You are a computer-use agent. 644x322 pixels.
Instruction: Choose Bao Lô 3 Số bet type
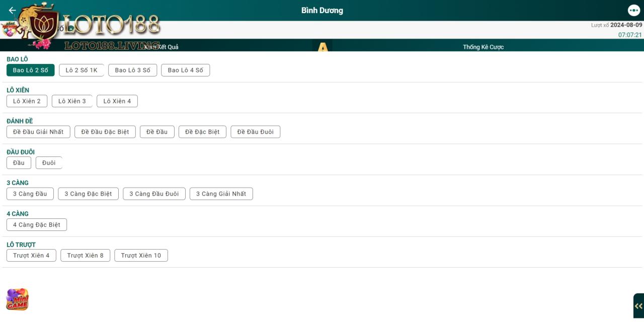132,70
